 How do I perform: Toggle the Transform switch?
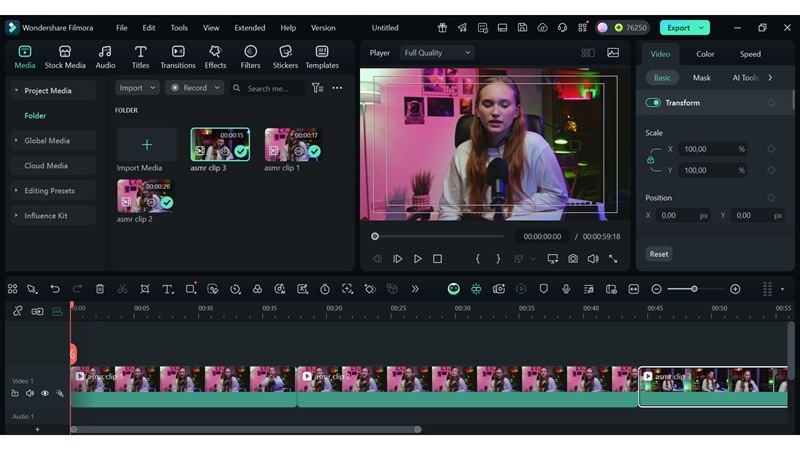pos(653,103)
